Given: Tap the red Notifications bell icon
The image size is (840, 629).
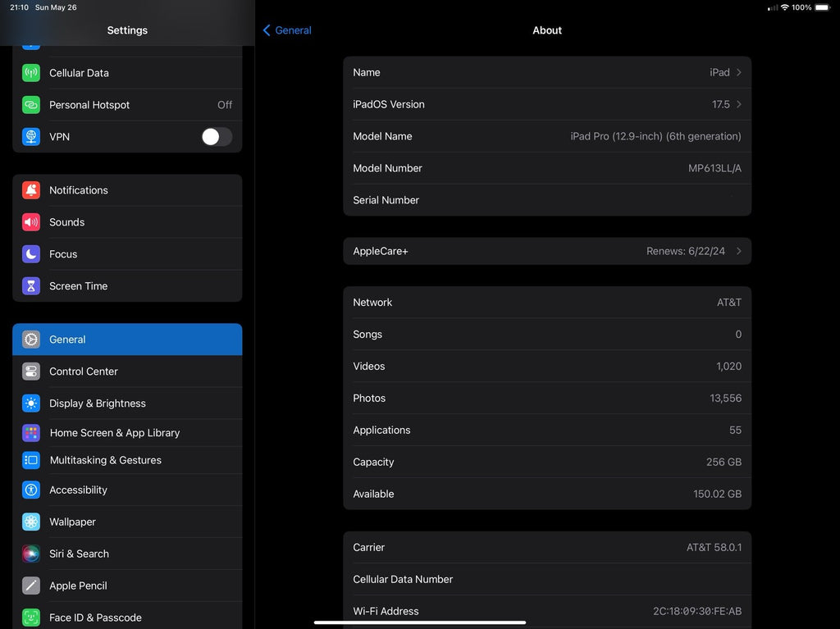Looking at the screenshot, I should (31, 190).
